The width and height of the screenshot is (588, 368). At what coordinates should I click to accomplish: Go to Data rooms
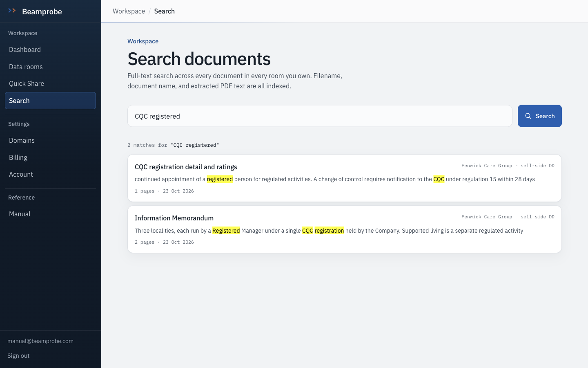[x=50, y=67]
